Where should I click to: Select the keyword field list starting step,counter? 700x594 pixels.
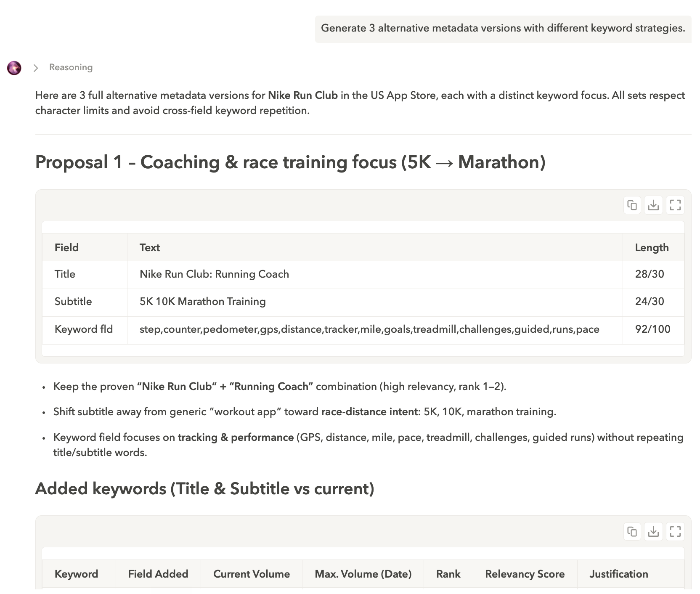(x=369, y=329)
